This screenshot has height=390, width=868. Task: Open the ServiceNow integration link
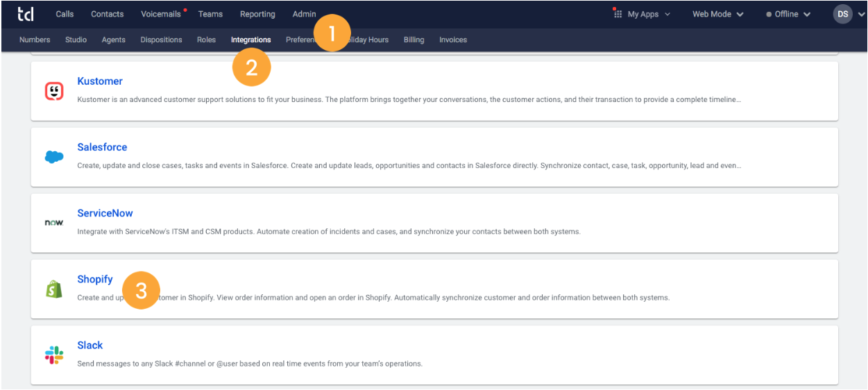(x=105, y=213)
